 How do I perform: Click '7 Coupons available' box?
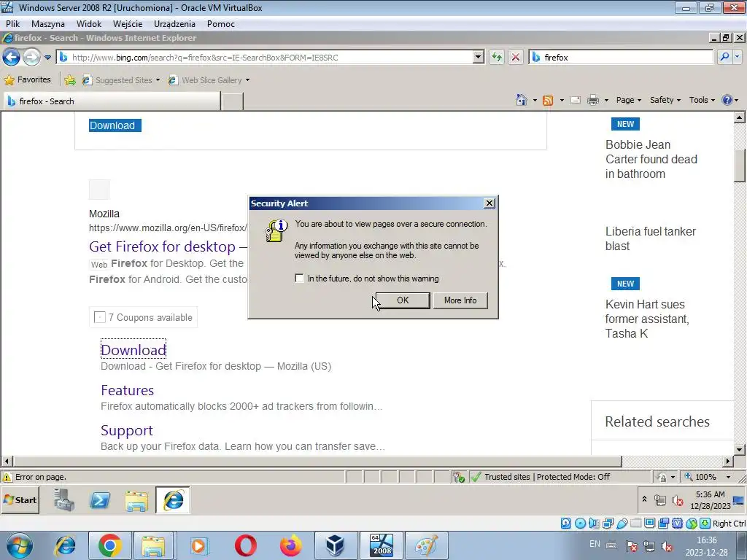144,317
